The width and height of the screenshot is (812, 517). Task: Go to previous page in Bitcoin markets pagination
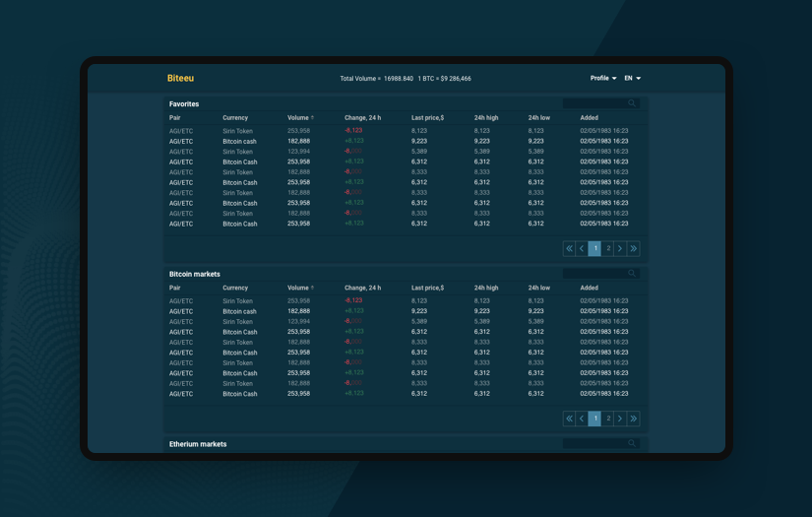coord(582,419)
